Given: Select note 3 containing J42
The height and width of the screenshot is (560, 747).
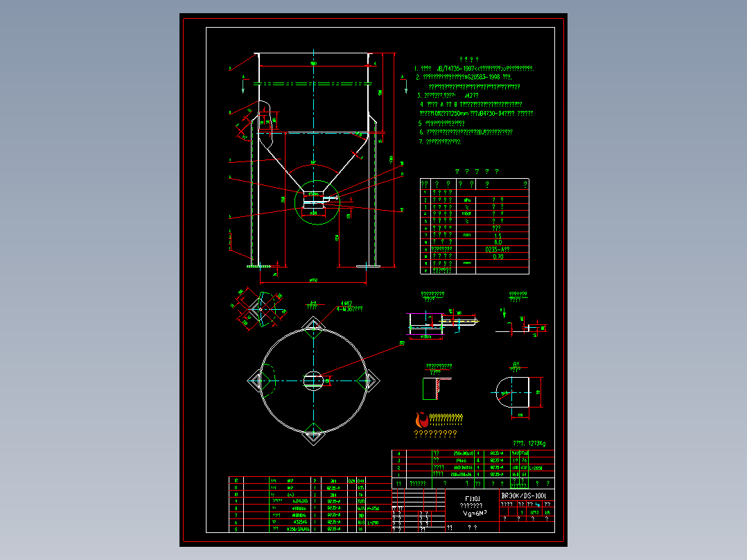Looking at the screenshot, I should click(448, 96).
